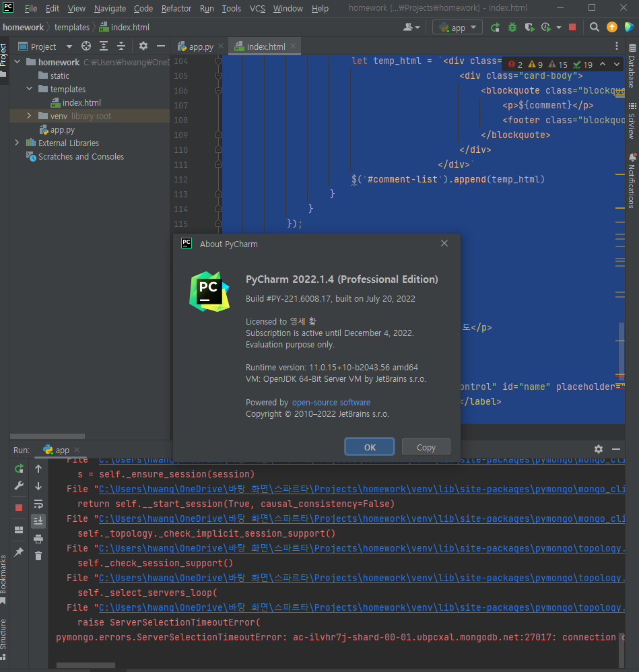
Task: Open pymongo topology traceback link above raise
Action: [x=362, y=607]
